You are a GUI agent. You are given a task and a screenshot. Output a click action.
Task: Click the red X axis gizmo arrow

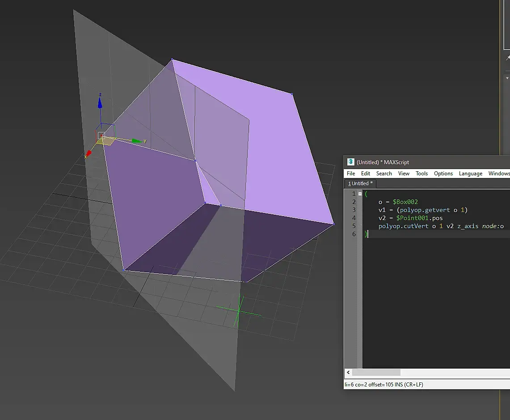pyautogui.click(x=89, y=153)
